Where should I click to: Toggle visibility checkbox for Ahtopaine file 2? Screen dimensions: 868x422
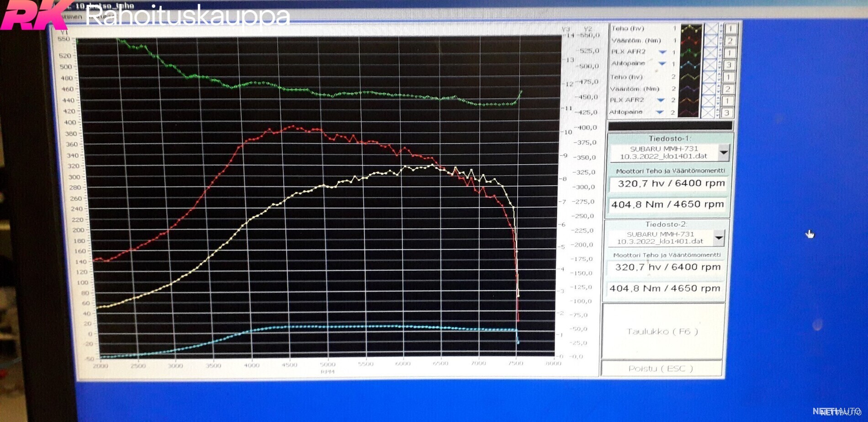708,112
